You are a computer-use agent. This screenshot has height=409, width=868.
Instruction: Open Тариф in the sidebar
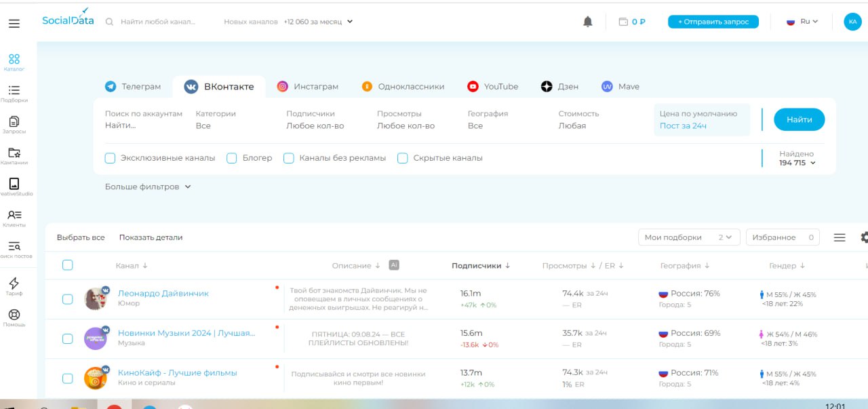click(14, 287)
